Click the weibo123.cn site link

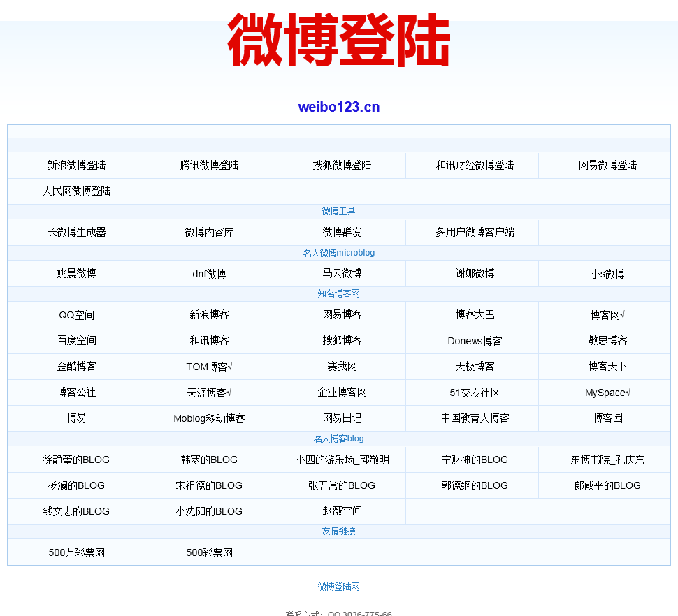339,107
